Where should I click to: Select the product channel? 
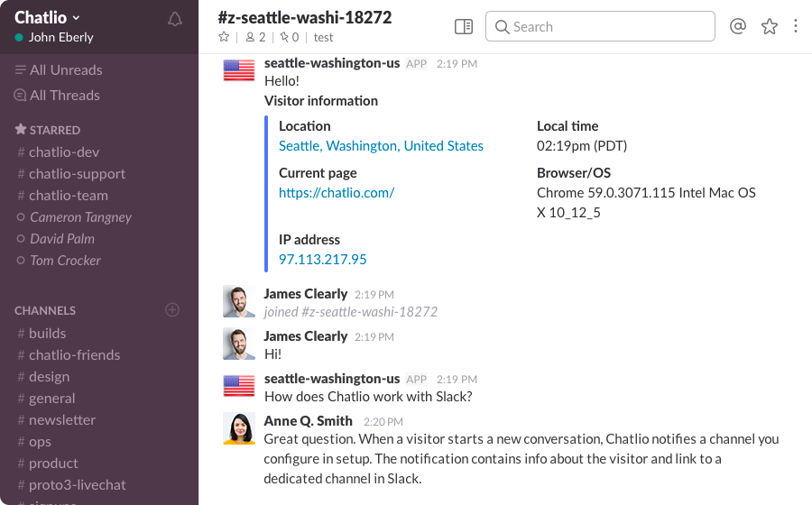click(48, 464)
